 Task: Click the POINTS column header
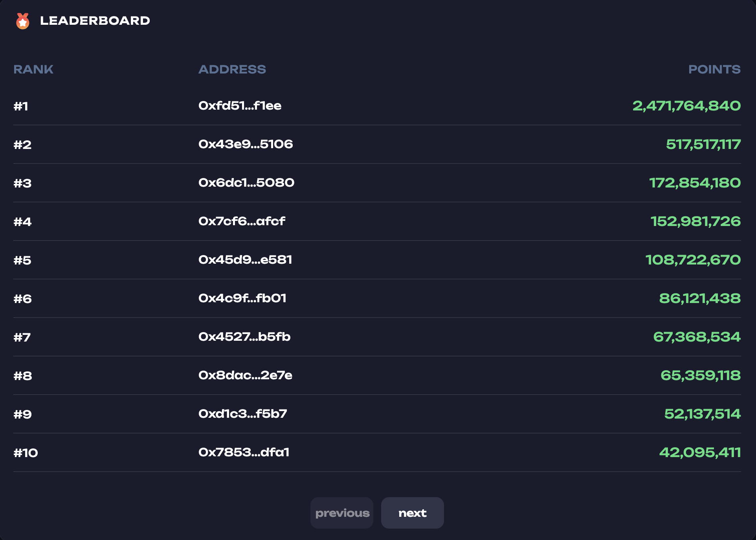714,69
